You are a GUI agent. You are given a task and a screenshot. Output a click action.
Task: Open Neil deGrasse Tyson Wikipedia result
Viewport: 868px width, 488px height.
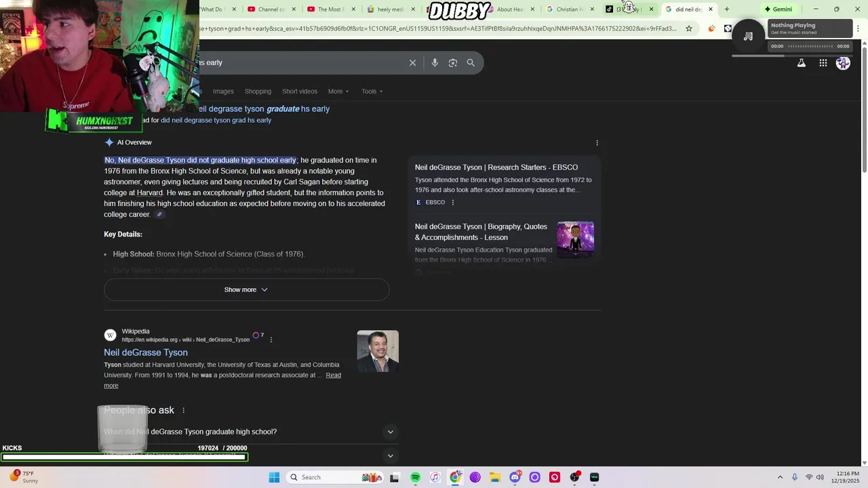(x=146, y=352)
